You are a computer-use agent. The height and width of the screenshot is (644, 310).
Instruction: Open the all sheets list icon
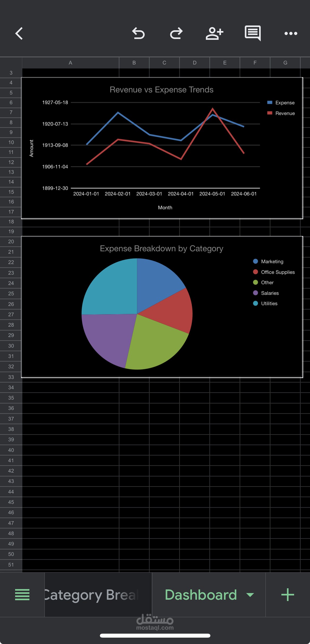22,595
